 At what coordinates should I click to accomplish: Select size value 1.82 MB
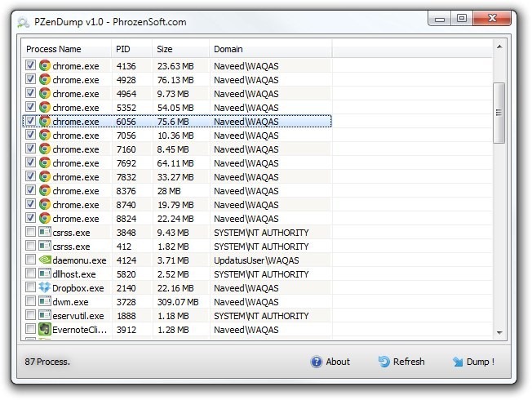click(173, 247)
